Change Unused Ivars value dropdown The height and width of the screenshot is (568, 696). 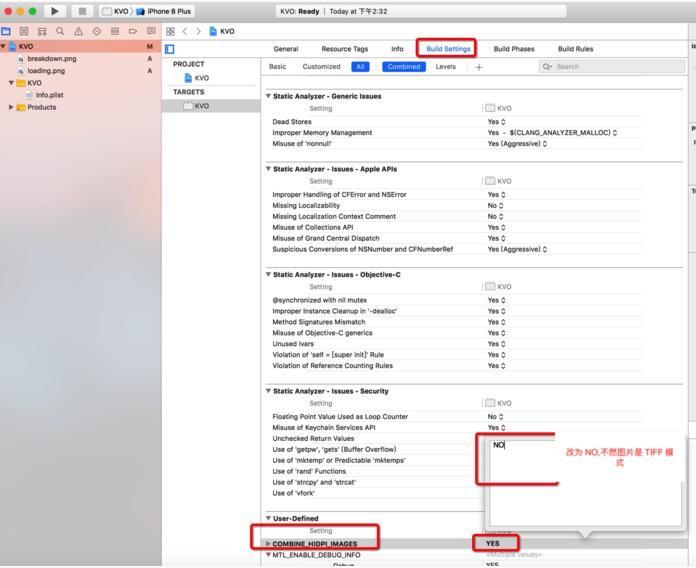coord(496,344)
